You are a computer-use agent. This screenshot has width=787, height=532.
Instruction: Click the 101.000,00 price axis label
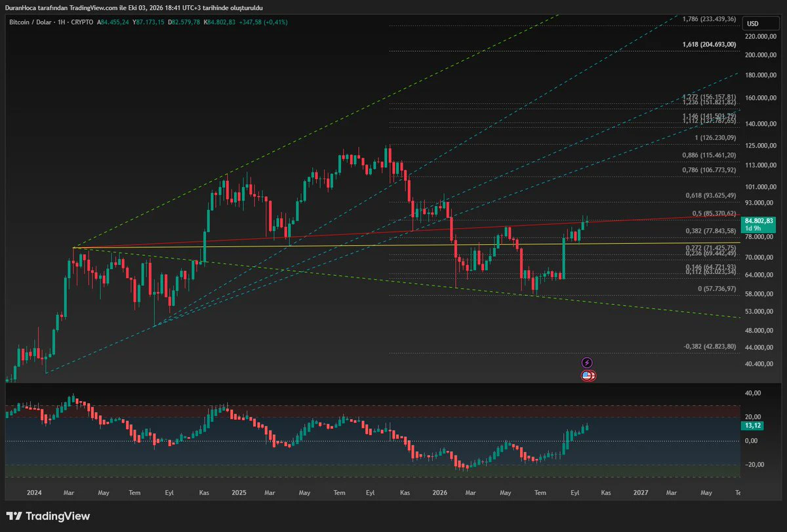coord(760,186)
